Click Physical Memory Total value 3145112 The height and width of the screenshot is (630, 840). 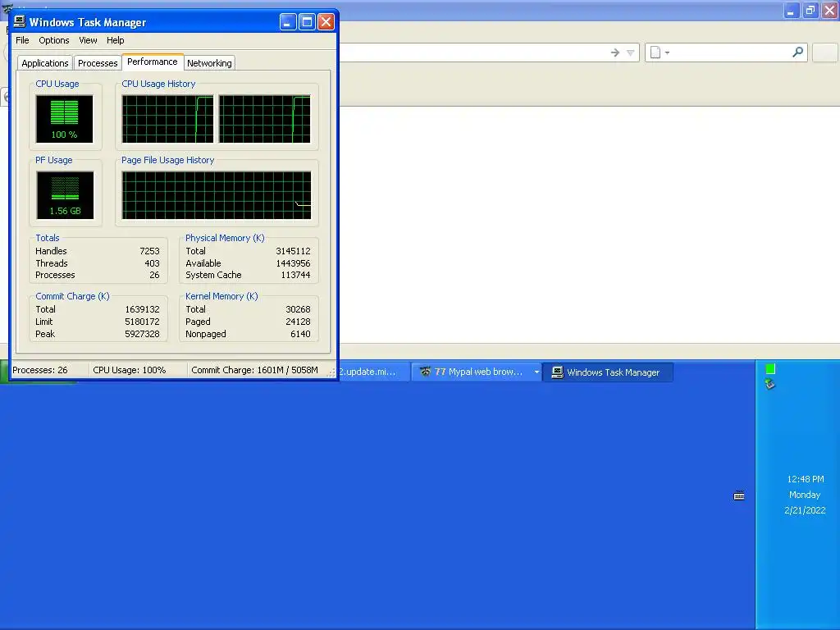pos(293,251)
